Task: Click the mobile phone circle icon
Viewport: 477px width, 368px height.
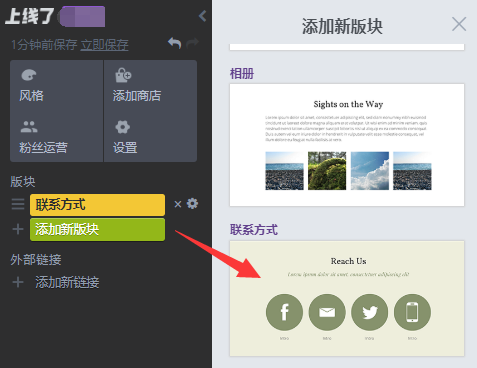Action: coord(412,312)
